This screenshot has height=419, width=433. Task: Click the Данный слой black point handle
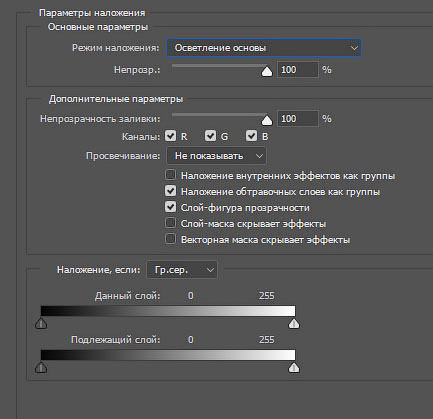(x=41, y=323)
